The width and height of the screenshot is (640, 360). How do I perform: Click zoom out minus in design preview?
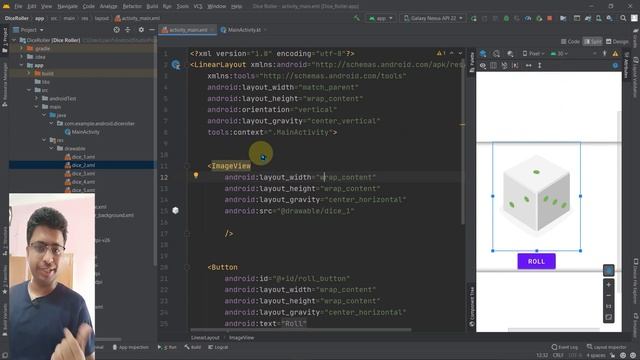609,296
